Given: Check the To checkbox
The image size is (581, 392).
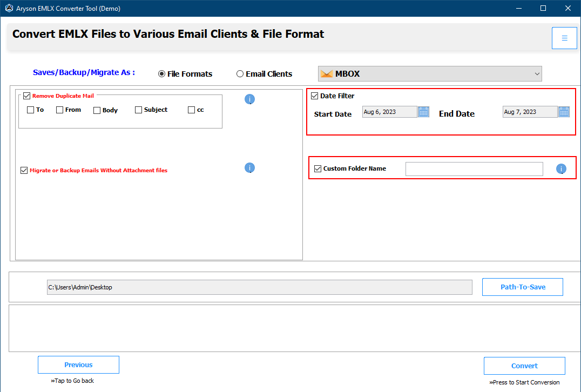Looking at the screenshot, I should 31,110.
